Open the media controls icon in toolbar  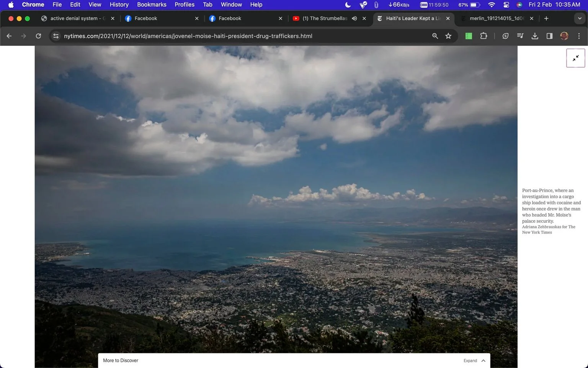pyautogui.click(x=520, y=36)
